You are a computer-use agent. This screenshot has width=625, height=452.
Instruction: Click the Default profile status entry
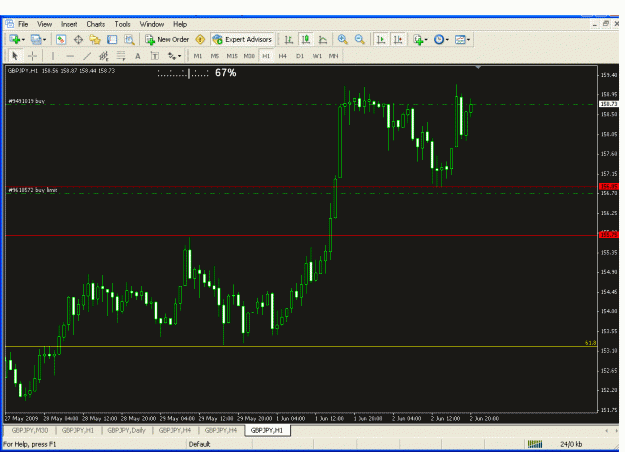[x=200, y=444]
